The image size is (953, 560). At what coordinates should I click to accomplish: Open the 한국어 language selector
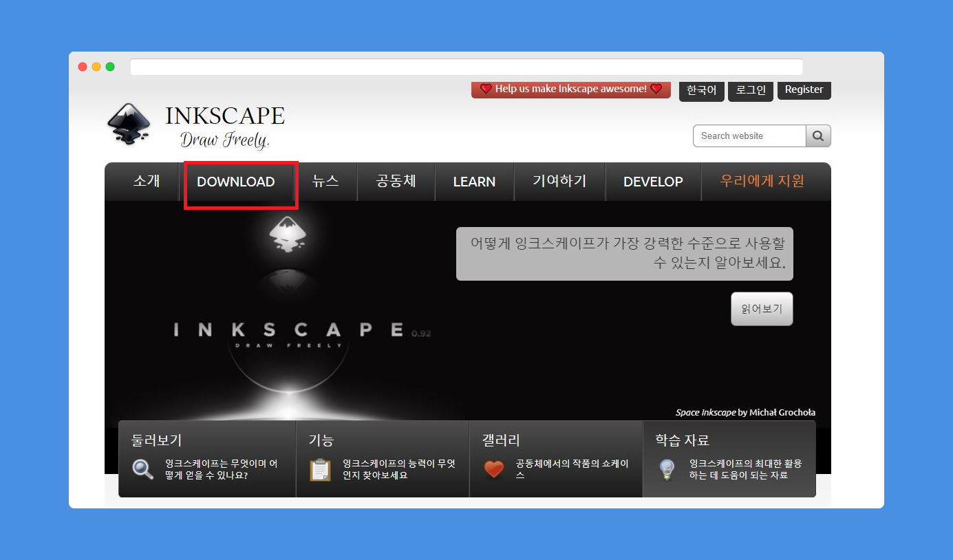coord(702,91)
